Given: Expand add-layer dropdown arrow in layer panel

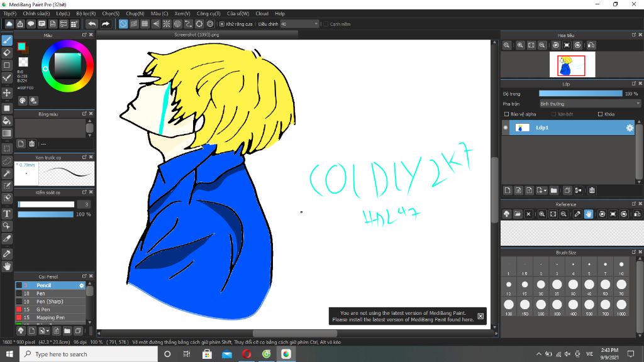Looking at the screenshot, I should click(x=545, y=190).
